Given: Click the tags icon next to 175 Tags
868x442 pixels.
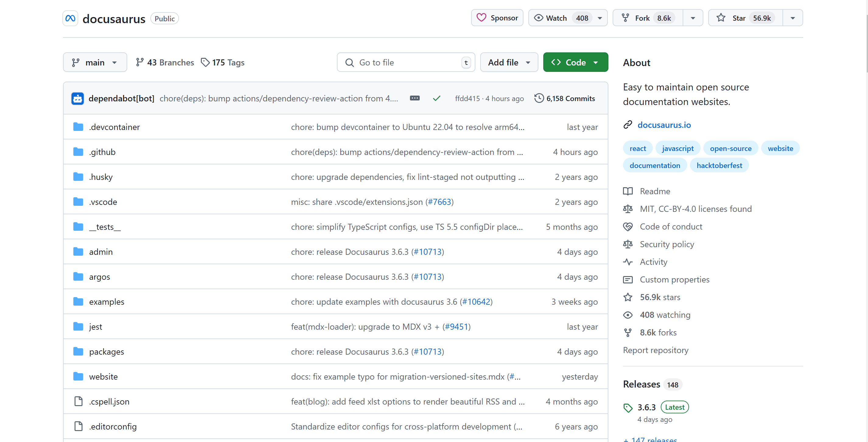Looking at the screenshot, I should tap(205, 62).
